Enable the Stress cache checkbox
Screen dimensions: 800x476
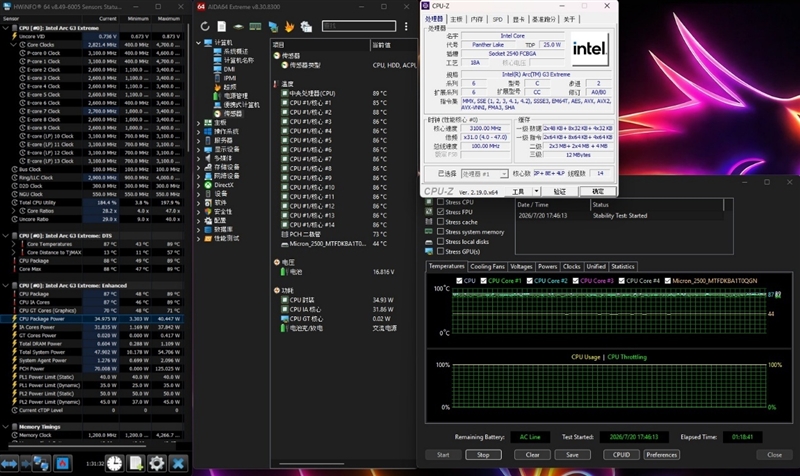[x=440, y=222]
